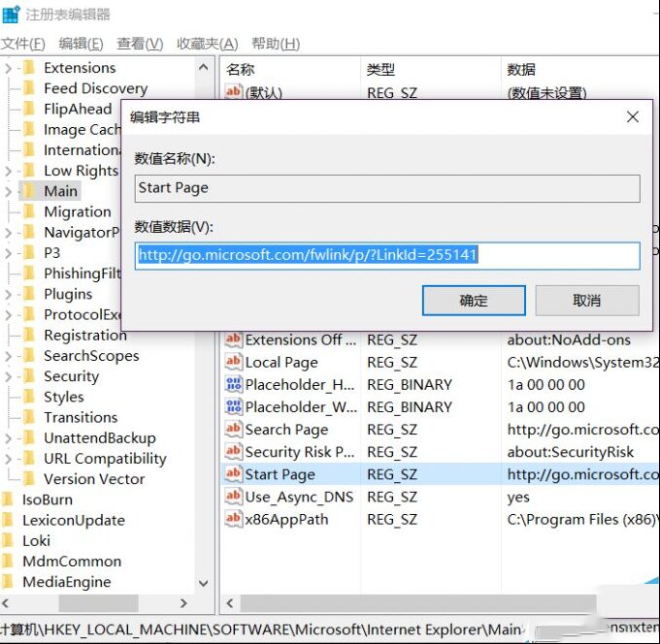
Task: Select the MdmCommon folder icon
Action: point(8,562)
